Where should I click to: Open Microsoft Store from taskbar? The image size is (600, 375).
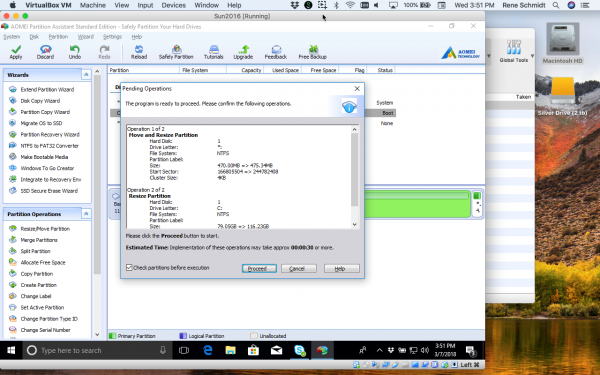tap(253, 350)
